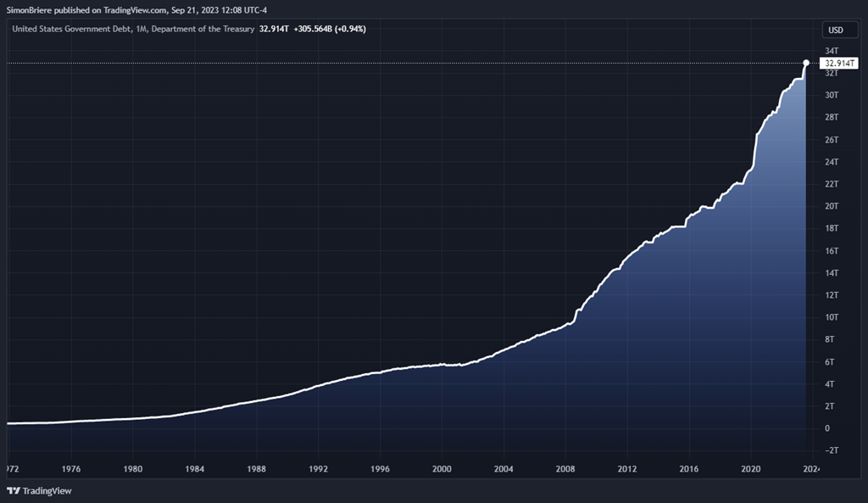Click the 1984 label on time axis
Viewport: 868px width, 503px height.
click(195, 468)
